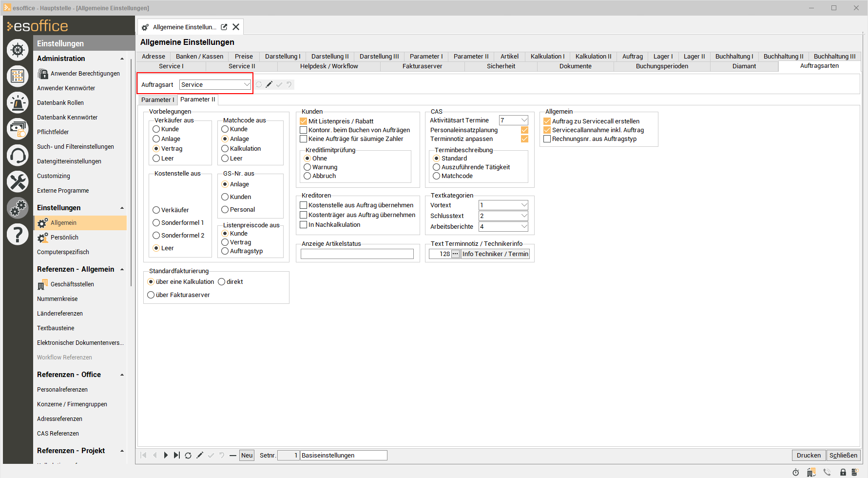Screen dimensions: 868x478
Task: Open the Schlusstext category dropdown
Action: (x=524, y=216)
